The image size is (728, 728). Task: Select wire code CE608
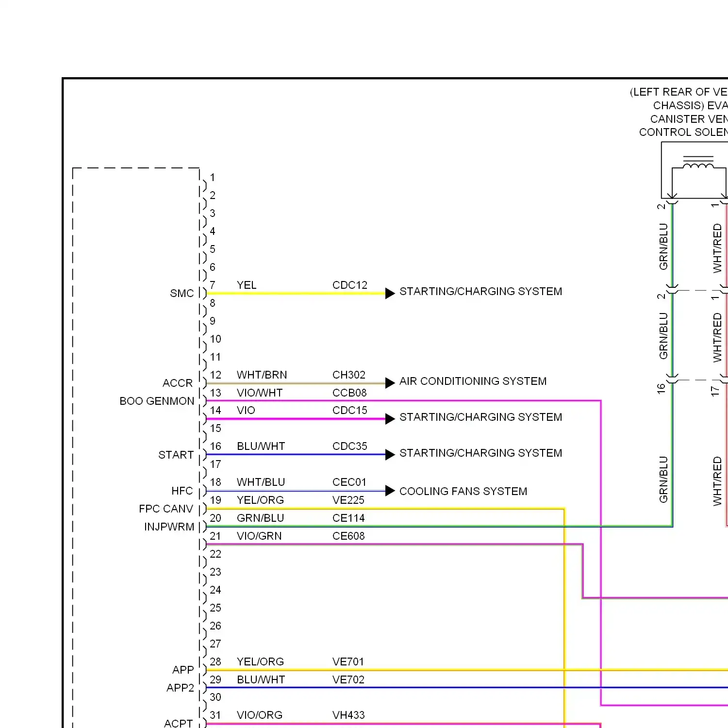[x=348, y=536]
